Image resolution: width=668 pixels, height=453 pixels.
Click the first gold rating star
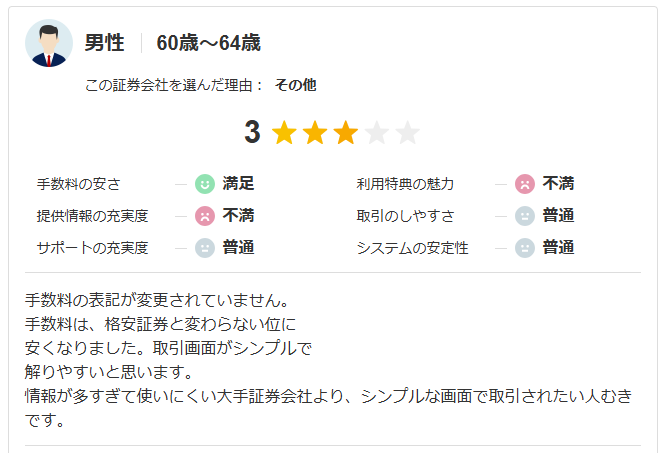[284, 133]
